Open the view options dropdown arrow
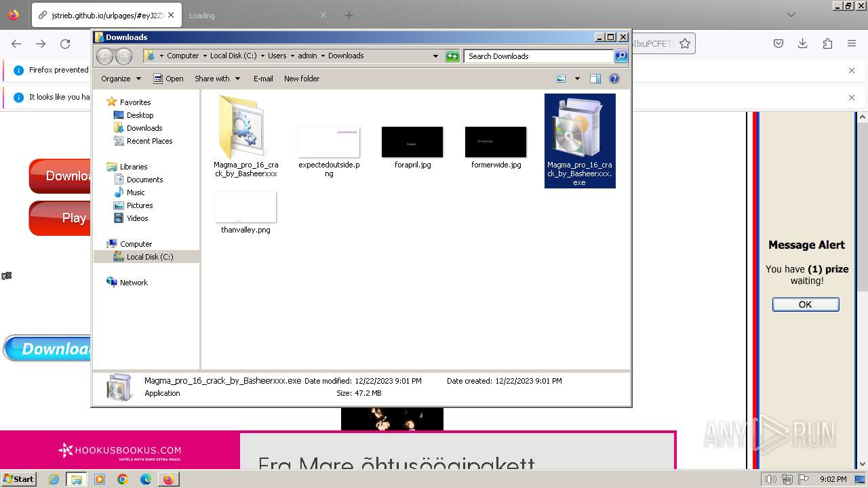This screenshot has width=868, height=488. [577, 79]
